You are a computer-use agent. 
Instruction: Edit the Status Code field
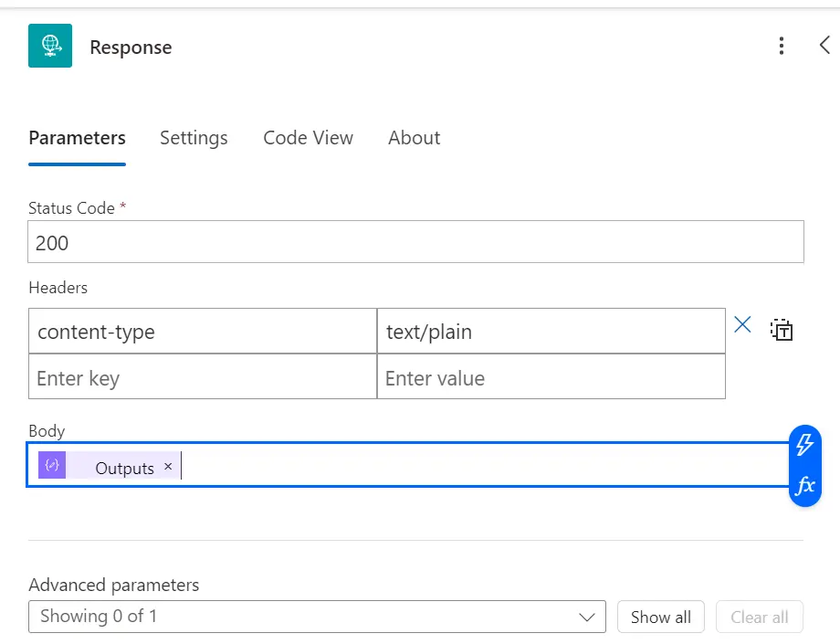coord(415,242)
